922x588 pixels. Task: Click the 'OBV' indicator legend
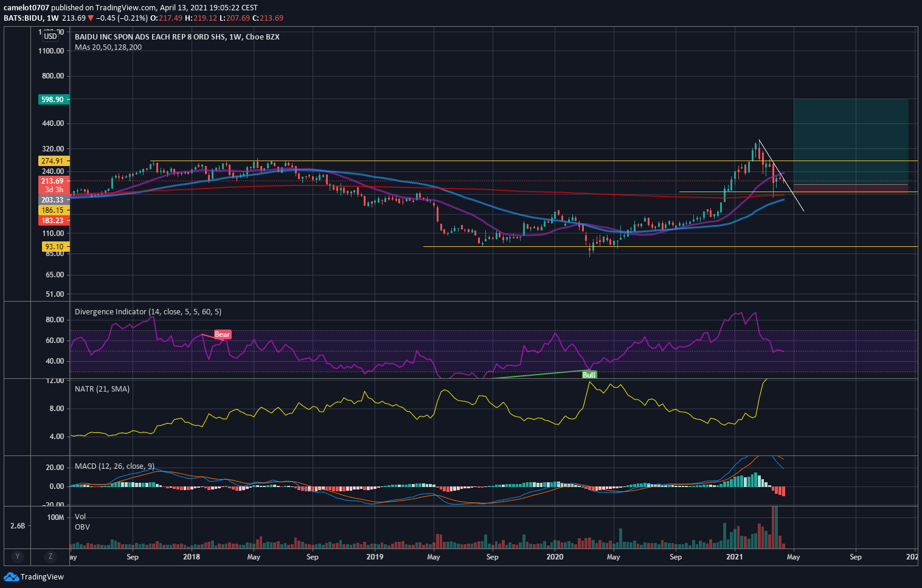pyautogui.click(x=82, y=527)
